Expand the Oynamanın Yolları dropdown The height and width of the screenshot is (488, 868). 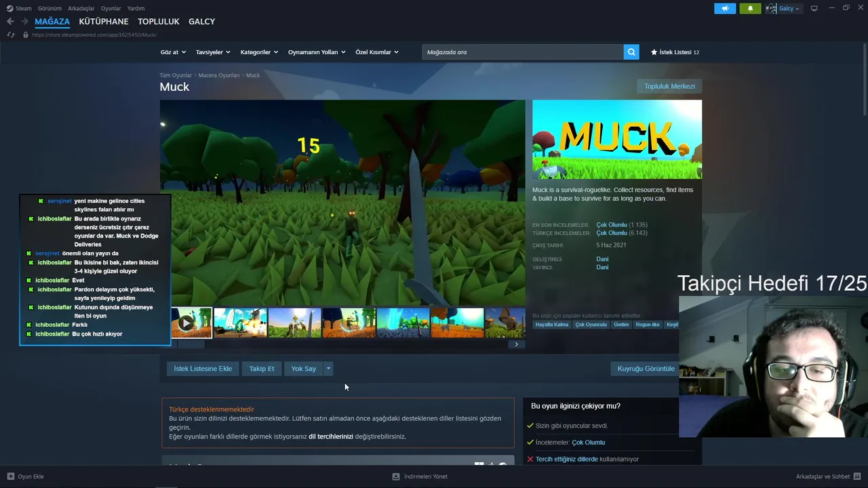pyautogui.click(x=317, y=52)
